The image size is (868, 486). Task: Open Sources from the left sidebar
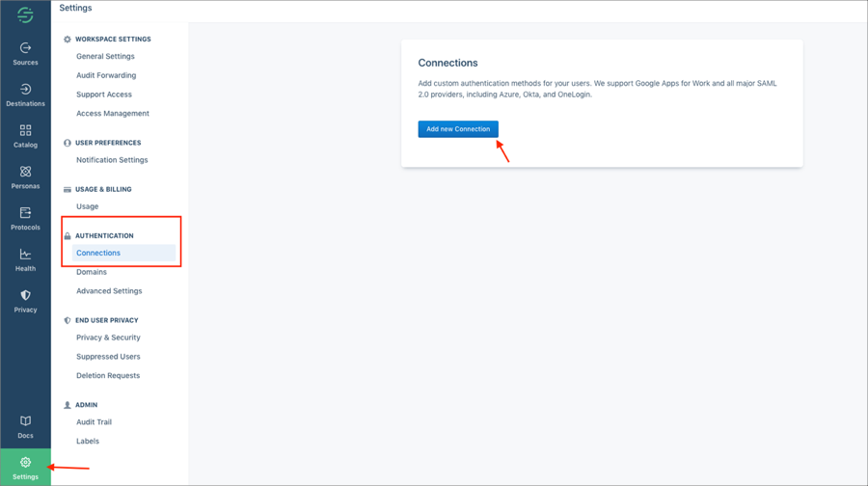[x=25, y=53]
